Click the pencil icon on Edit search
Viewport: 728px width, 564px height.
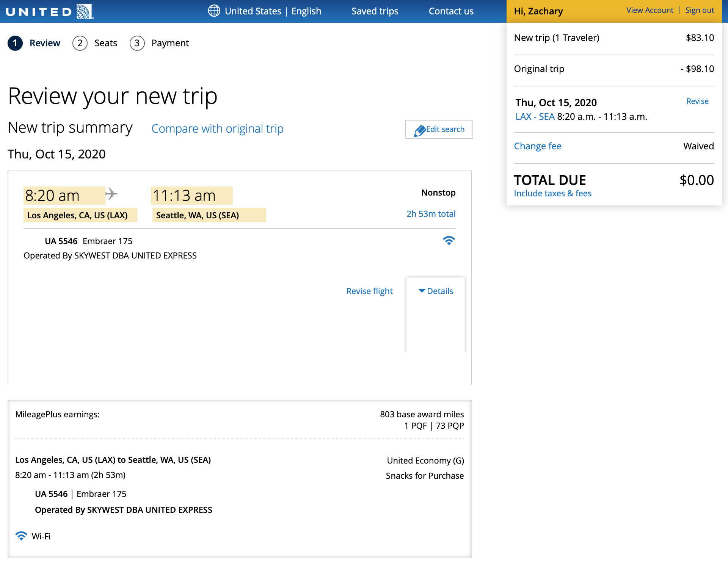[420, 130]
